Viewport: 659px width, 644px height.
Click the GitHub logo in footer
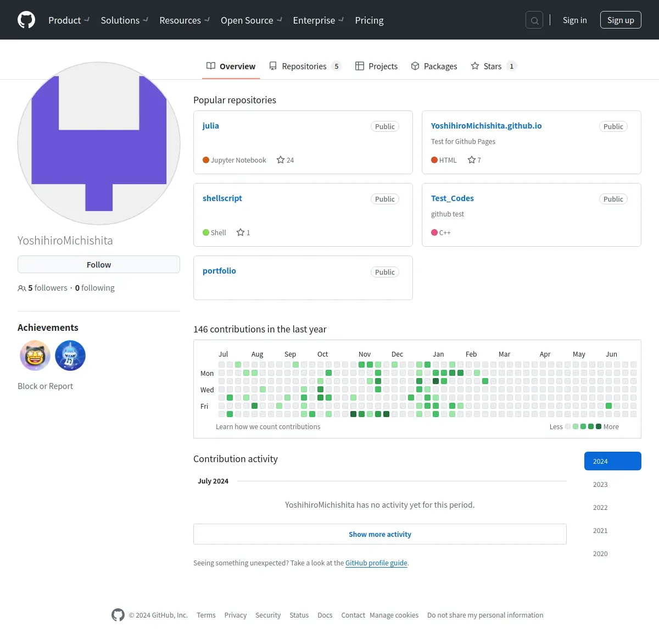pos(118,615)
